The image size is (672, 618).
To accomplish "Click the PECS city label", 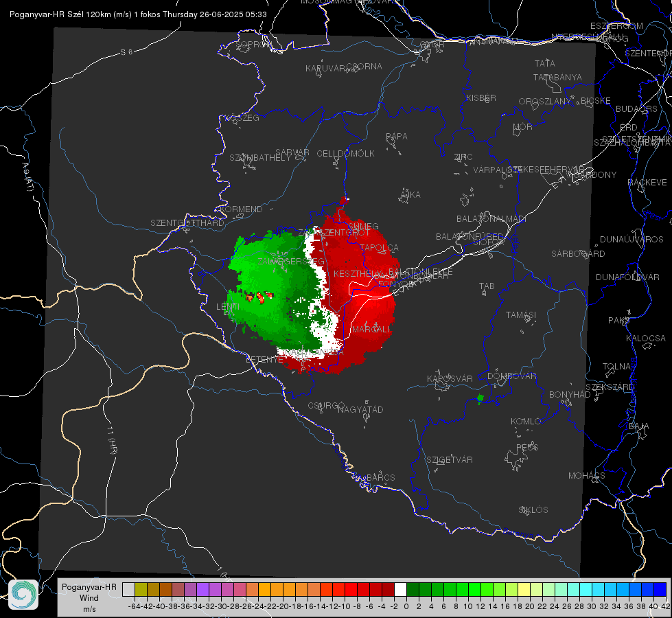I will (x=527, y=447).
